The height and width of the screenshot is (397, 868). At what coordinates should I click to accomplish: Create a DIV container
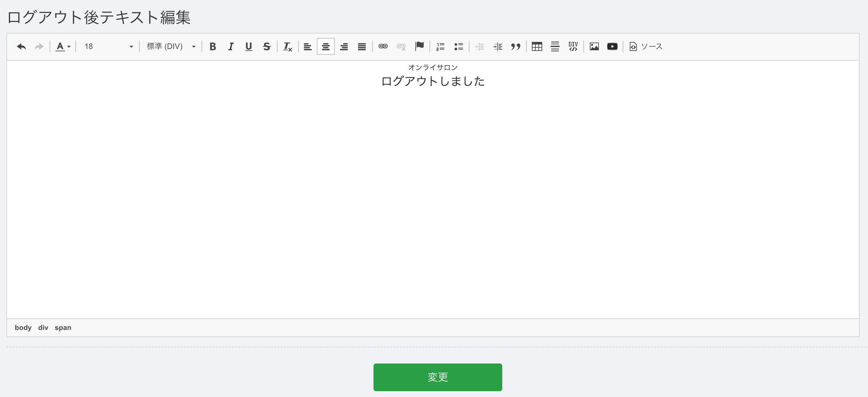click(573, 46)
